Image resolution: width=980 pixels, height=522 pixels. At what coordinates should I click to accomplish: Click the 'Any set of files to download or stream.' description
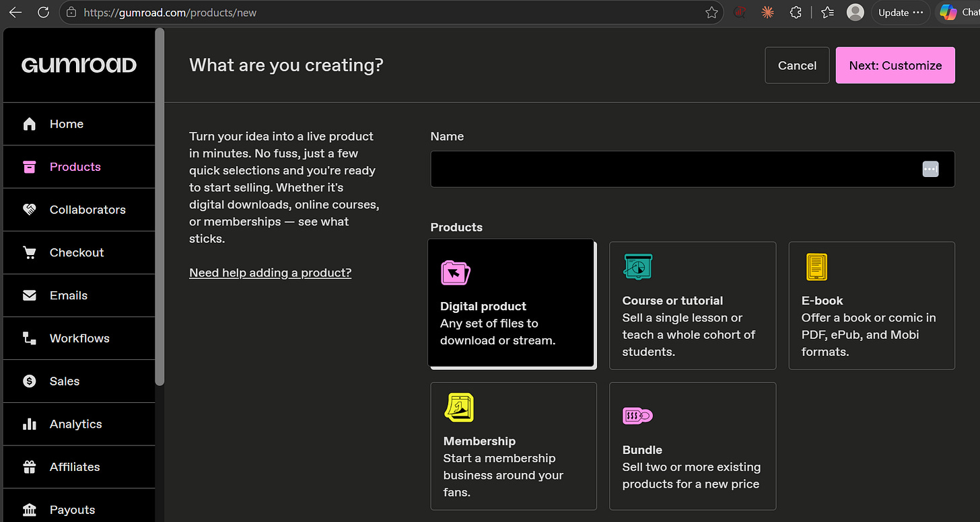498,332
